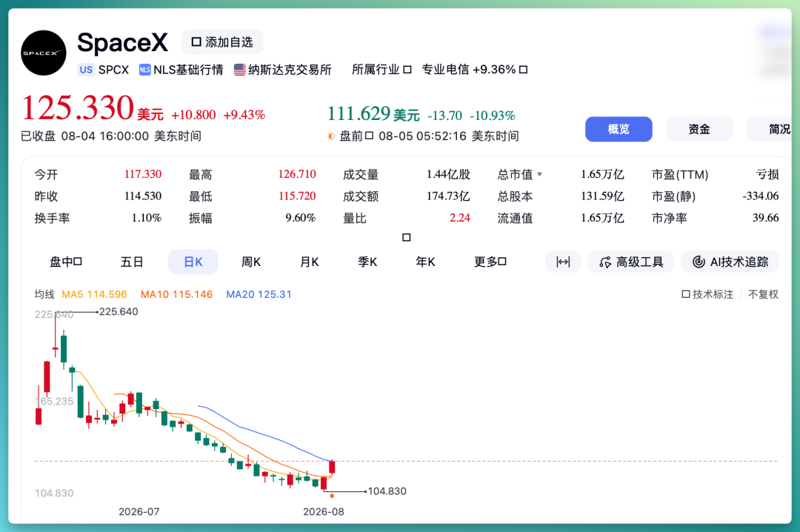Image resolution: width=800 pixels, height=532 pixels.
Task: Click the 总股本 value 131.59亿
Action: point(602,196)
